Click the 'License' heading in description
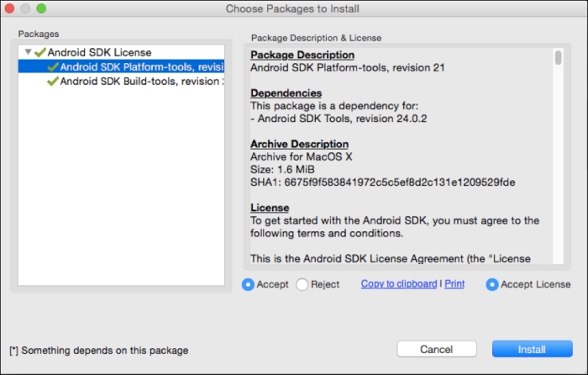The image size is (588, 375). pyautogui.click(x=270, y=208)
